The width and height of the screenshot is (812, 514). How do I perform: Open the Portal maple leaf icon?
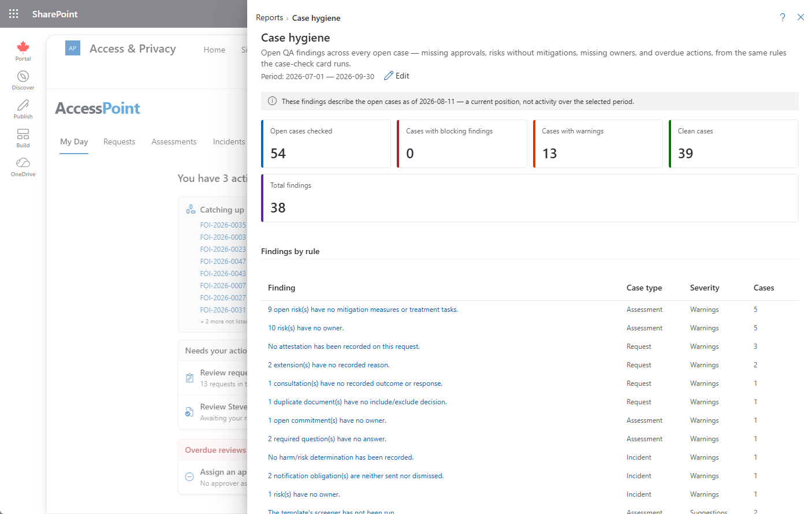[23, 47]
